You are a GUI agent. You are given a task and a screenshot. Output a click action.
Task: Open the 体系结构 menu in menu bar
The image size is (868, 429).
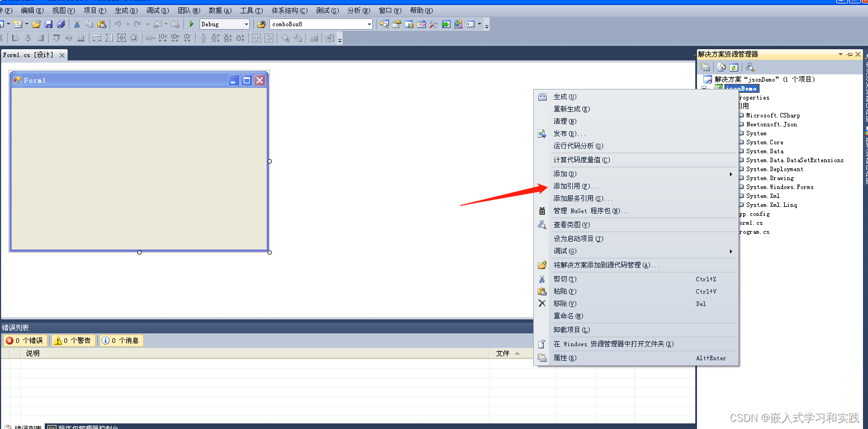(x=290, y=11)
